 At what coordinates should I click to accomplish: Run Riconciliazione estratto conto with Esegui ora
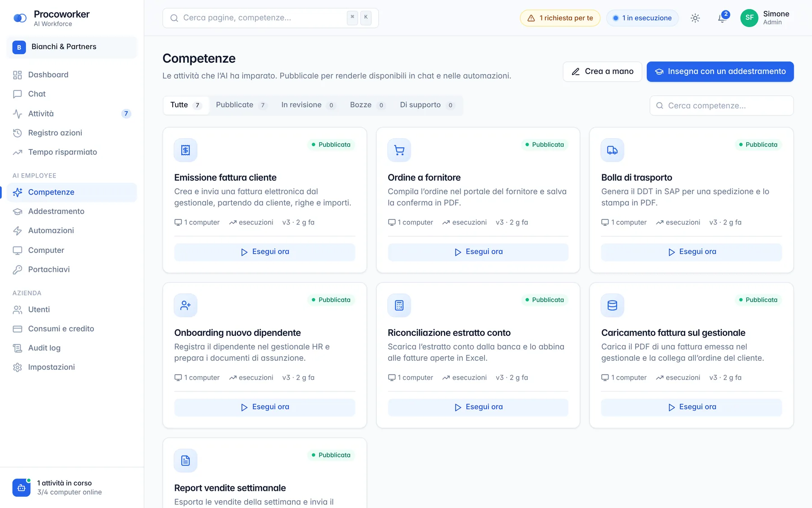click(478, 407)
